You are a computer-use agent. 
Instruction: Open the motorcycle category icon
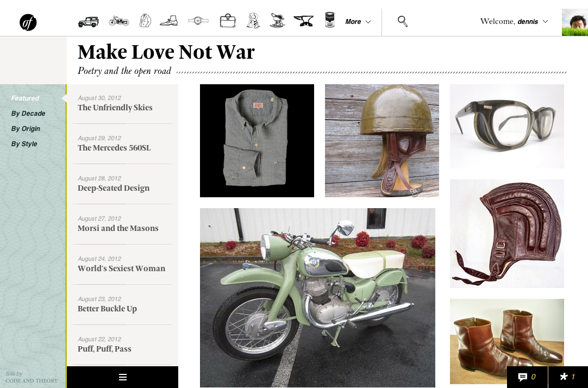coord(118,21)
